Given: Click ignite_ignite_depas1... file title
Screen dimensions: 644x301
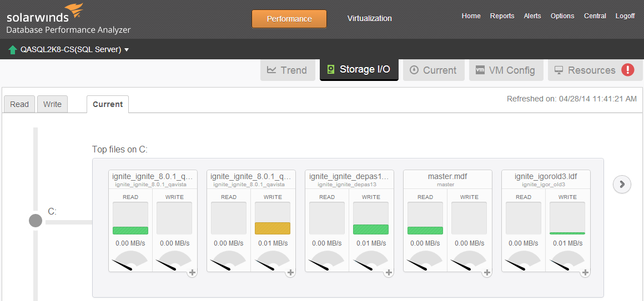Looking at the screenshot, I should (x=349, y=177).
